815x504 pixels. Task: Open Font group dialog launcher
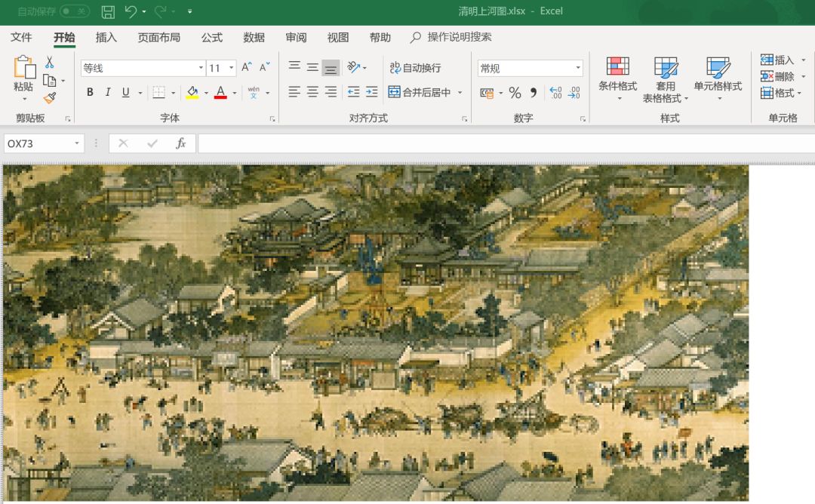[272, 119]
